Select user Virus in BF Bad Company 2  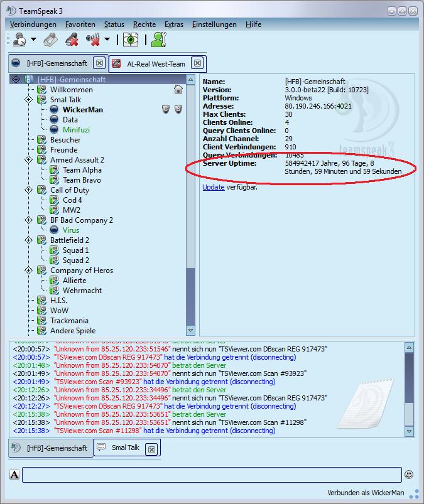tap(71, 230)
